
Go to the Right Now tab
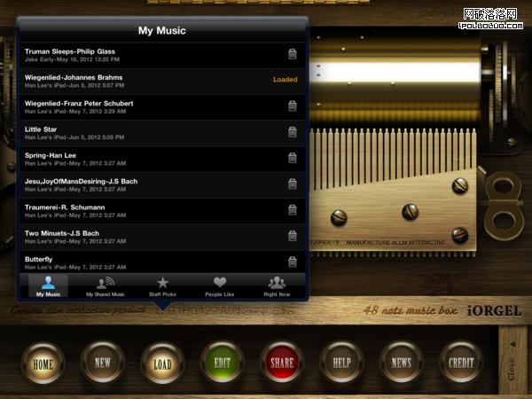coord(277,286)
